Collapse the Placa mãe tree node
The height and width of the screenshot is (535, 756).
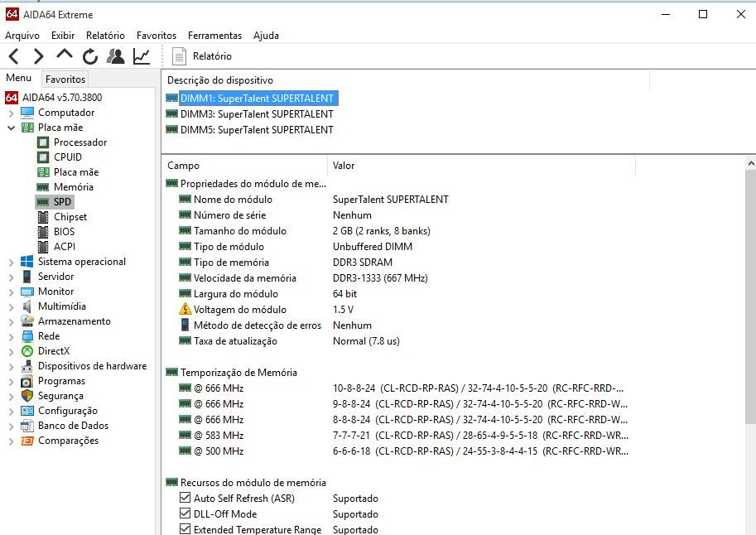pos(11,128)
